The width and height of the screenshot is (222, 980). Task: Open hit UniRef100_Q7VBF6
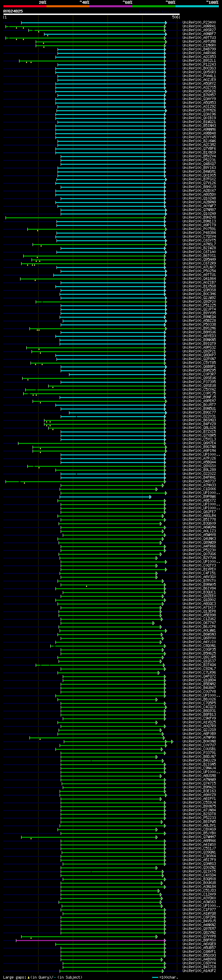tap(199, 149)
